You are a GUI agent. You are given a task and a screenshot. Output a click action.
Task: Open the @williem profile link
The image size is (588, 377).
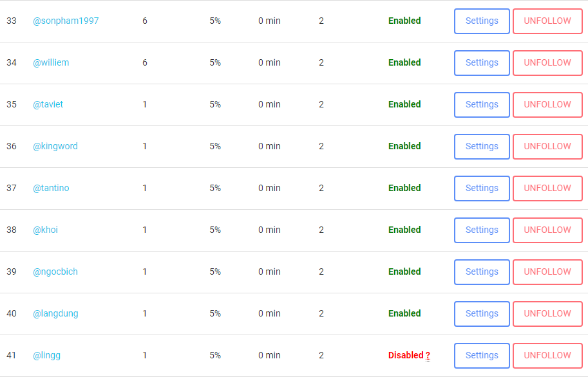pyautogui.click(x=51, y=62)
